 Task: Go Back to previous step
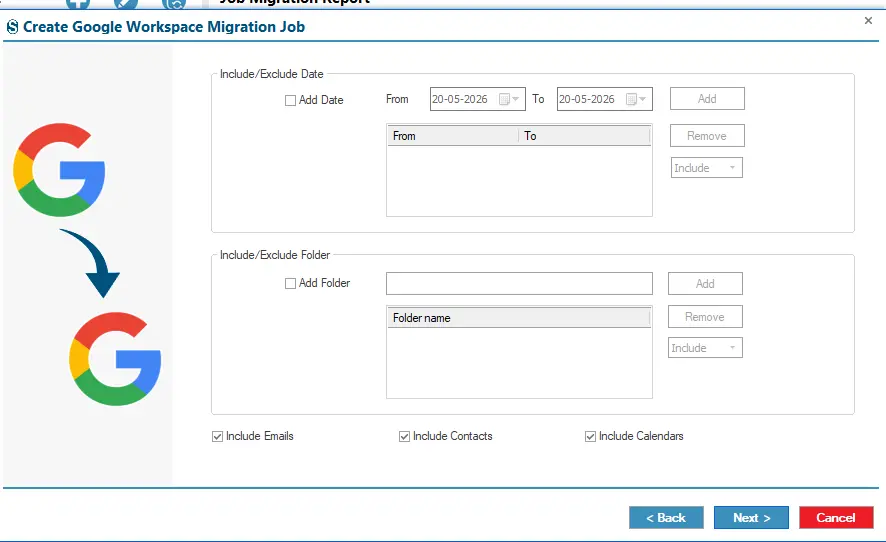(x=666, y=518)
